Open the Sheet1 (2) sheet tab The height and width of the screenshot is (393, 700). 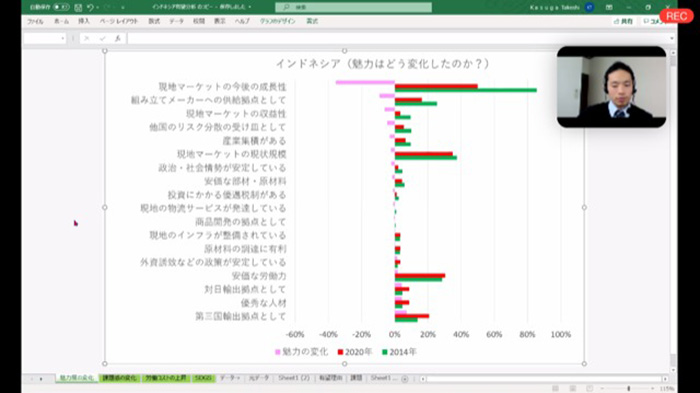pos(294,378)
